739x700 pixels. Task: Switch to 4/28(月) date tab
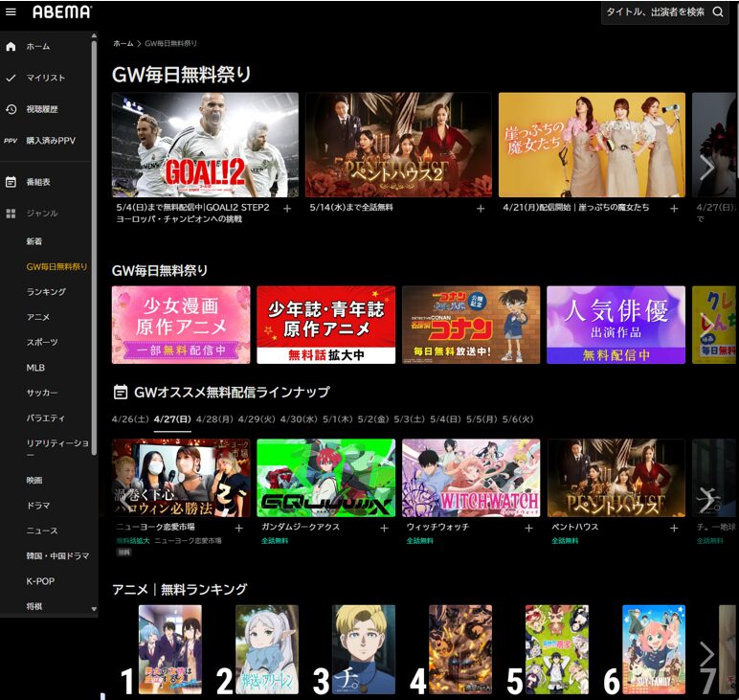click(x=214, y=419)
